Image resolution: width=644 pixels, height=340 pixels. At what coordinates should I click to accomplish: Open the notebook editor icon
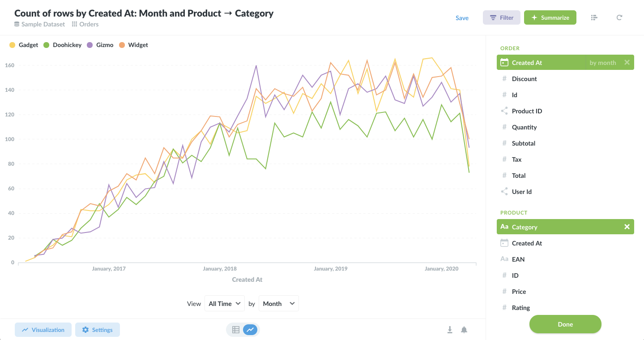[594, 17]
